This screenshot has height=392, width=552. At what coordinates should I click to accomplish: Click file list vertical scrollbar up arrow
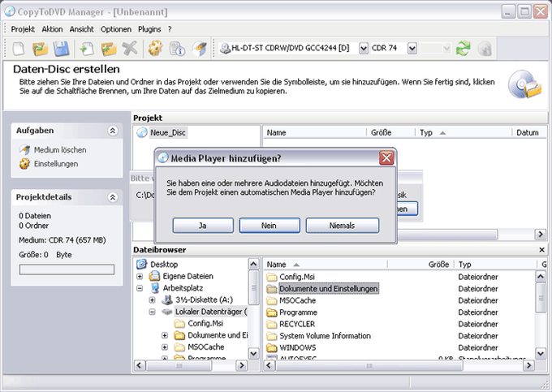pyautogui.click(x=541, y=276)
